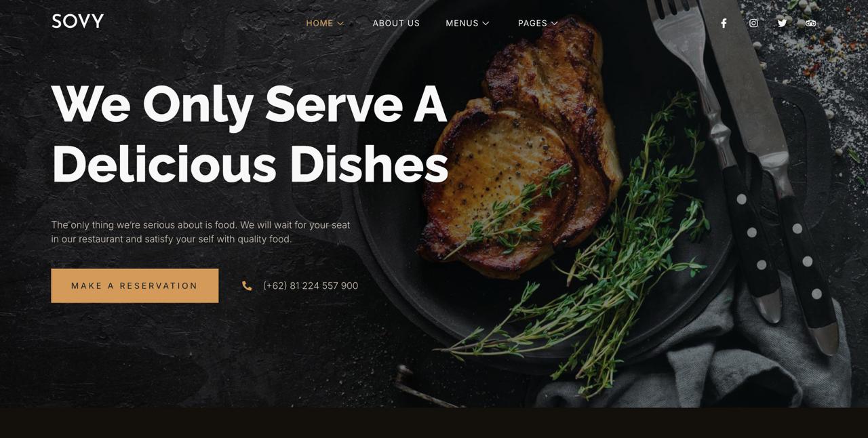Open the TripAdvisor owl icon
Image resolution: width=868 pixels, height=438 pixels.
click(x=811, y=23)
